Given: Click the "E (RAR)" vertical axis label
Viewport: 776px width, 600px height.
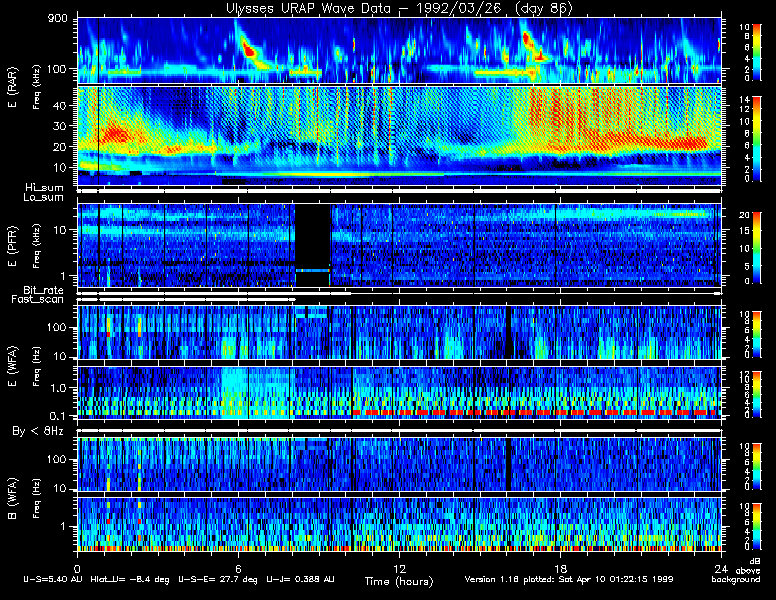Looking at the screenshot, I should [12, 87].
